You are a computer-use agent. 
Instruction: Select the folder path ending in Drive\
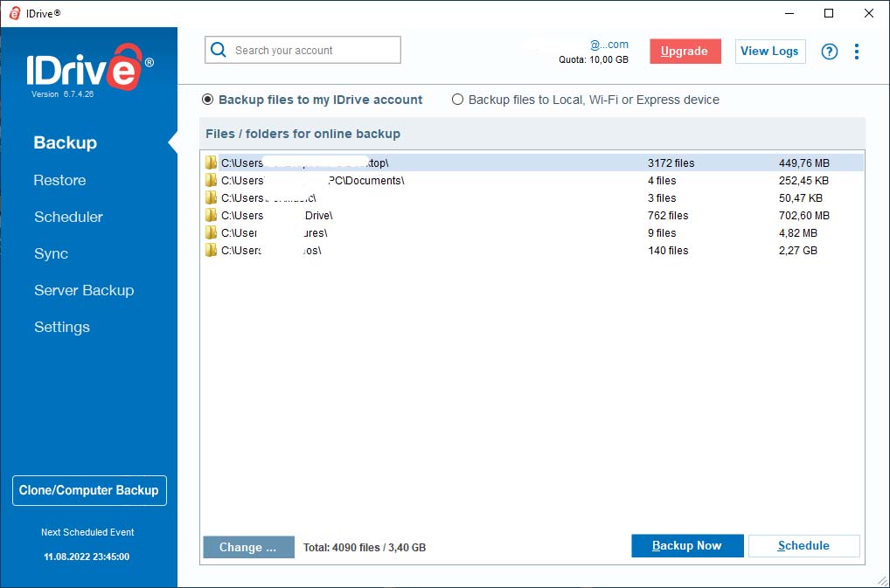533,216
